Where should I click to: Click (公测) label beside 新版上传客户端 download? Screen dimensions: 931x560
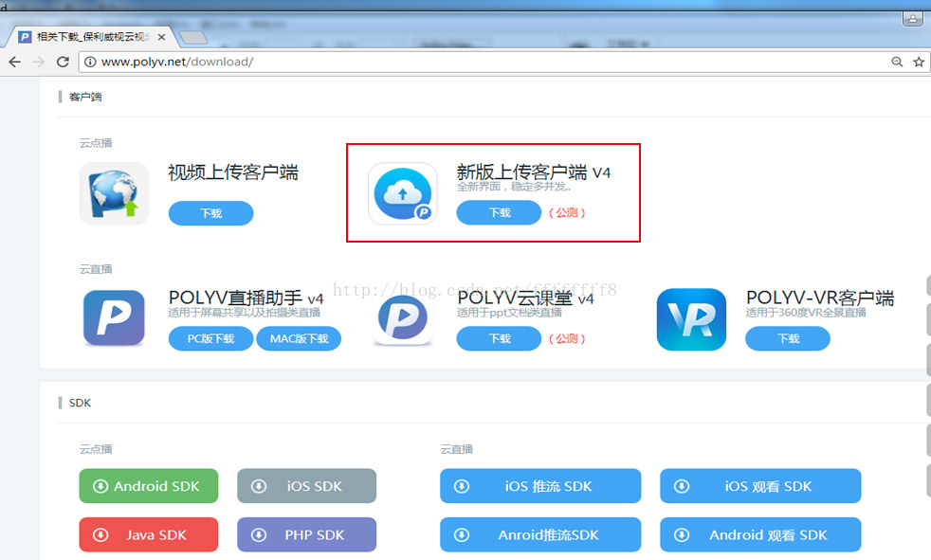coord(567,212)
